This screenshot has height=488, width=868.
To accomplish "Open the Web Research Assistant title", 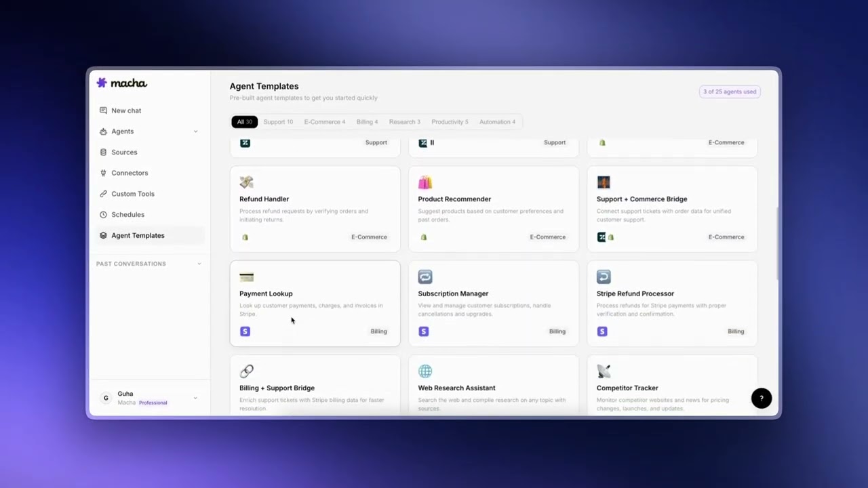I will 456,388.
